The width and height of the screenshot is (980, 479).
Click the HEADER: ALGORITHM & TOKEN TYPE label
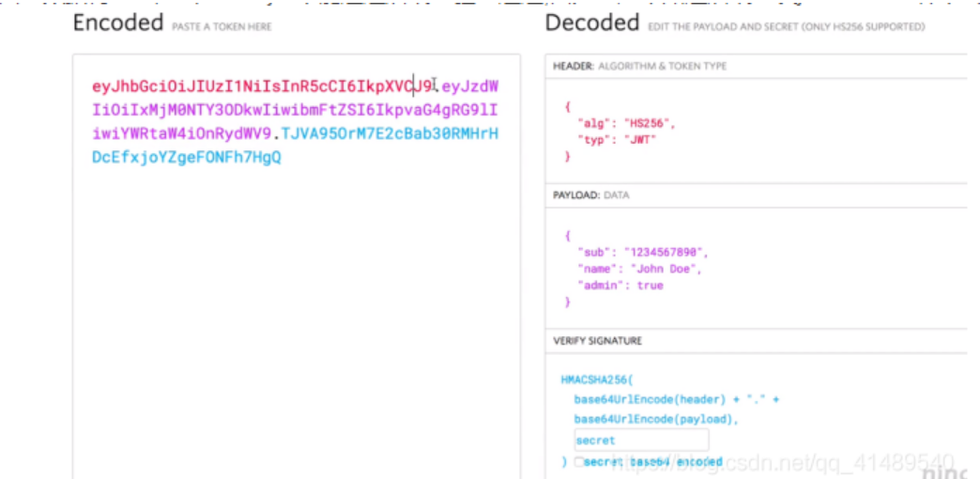click(640, 67)
